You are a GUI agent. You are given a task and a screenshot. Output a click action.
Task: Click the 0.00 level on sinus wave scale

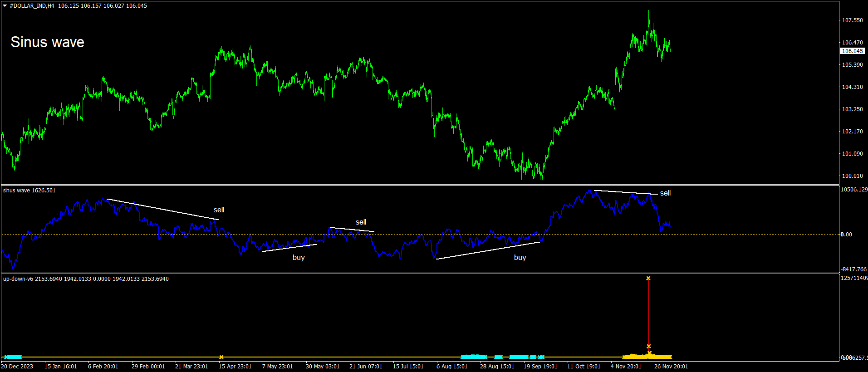tap(846, 235)
